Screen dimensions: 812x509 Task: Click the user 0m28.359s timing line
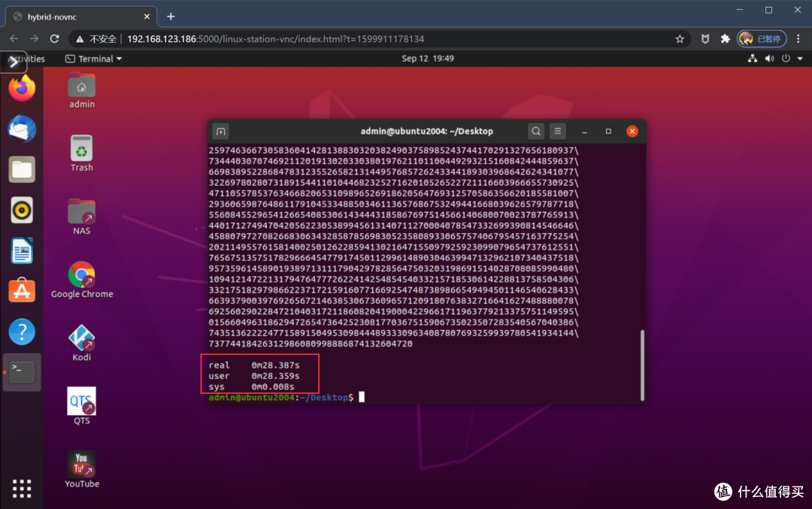[x=254, y=376]
